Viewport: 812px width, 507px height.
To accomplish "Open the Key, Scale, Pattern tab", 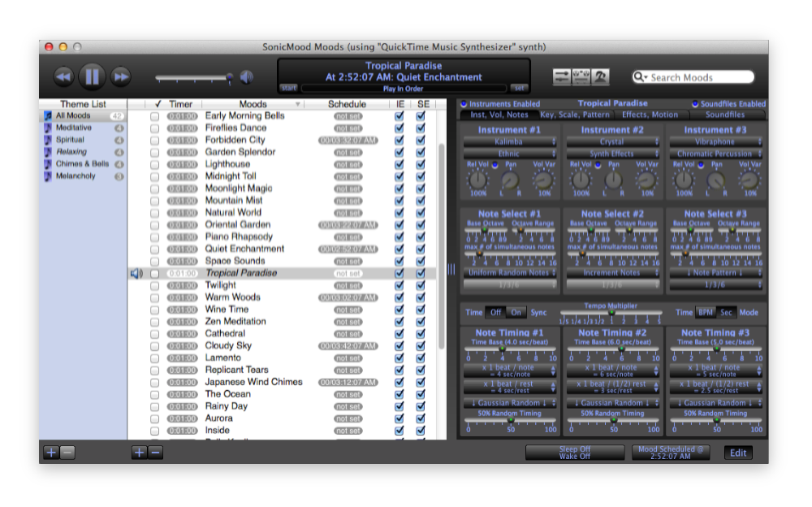I will coord(574,115).
